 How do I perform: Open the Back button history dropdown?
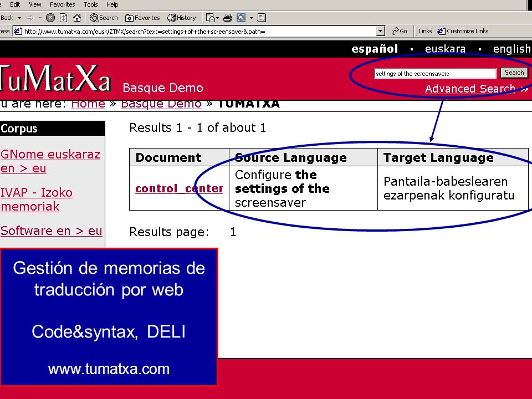point(20,18)
